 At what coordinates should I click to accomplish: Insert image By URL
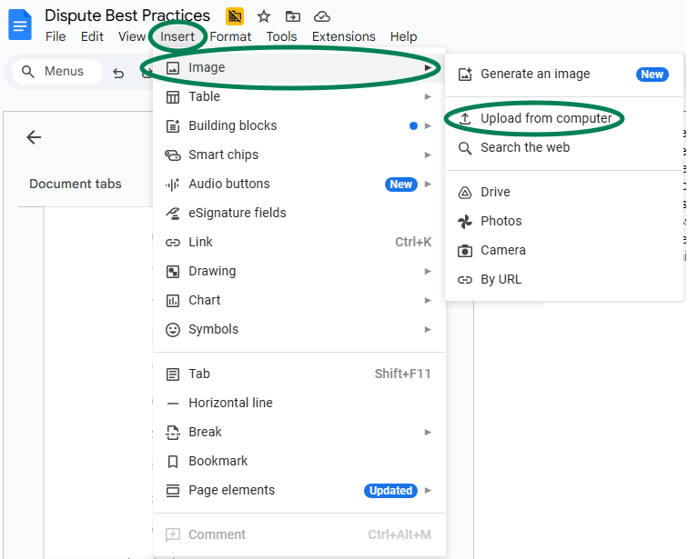(x=500, y=279)
